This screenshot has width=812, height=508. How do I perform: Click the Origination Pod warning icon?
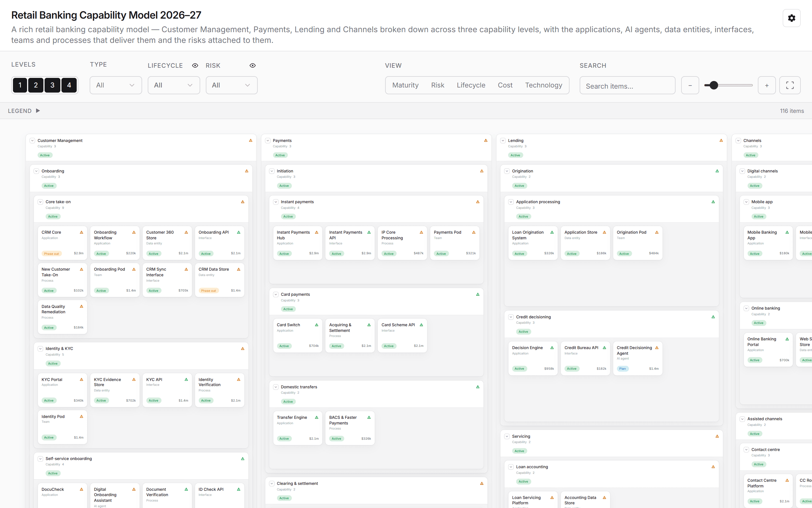tap(657, 233)
